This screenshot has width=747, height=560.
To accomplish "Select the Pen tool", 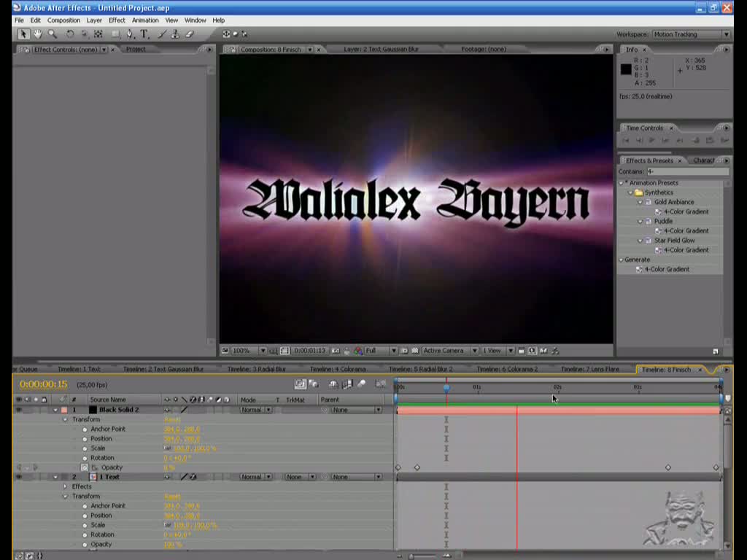I will [x=130, y=34].
